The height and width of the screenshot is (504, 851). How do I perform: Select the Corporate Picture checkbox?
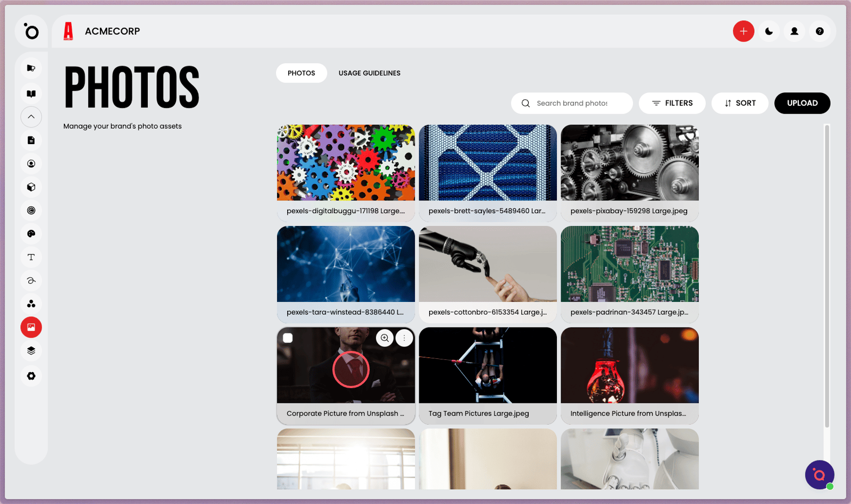click(288, 338)
